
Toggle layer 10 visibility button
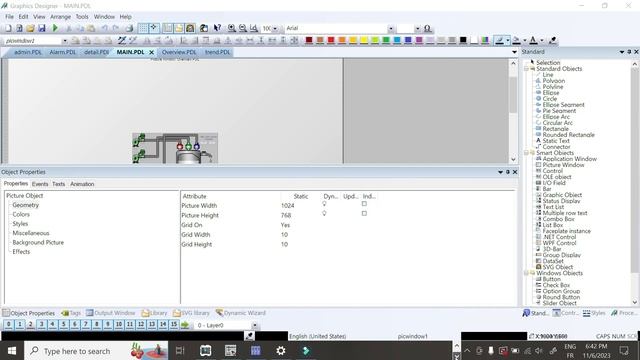(x=119, y=325)
